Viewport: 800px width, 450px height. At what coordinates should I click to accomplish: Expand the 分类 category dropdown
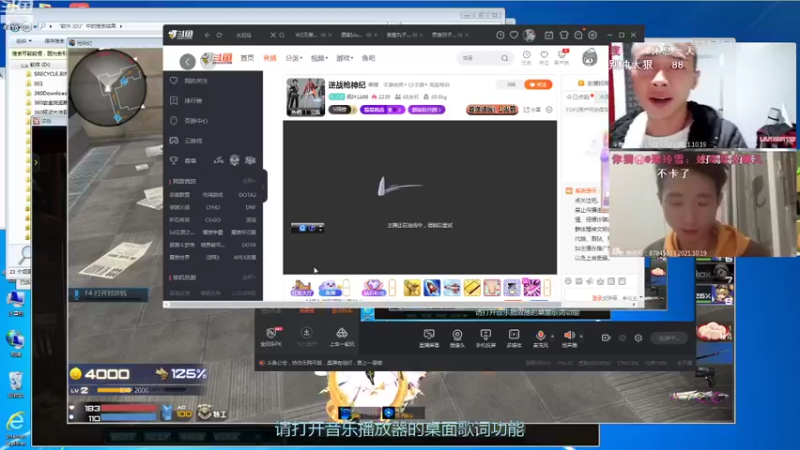[x=294, y=58]
